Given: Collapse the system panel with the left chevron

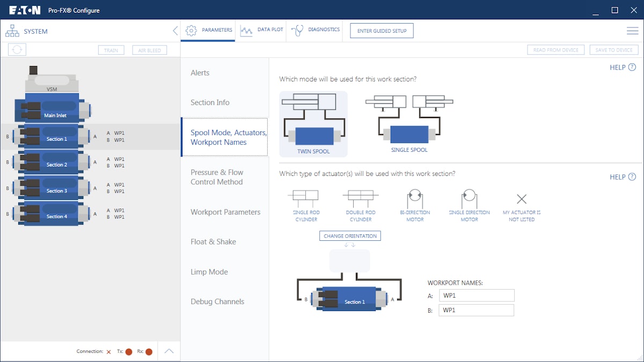Looking at the screenshot, I should click(x=174, y=31).
